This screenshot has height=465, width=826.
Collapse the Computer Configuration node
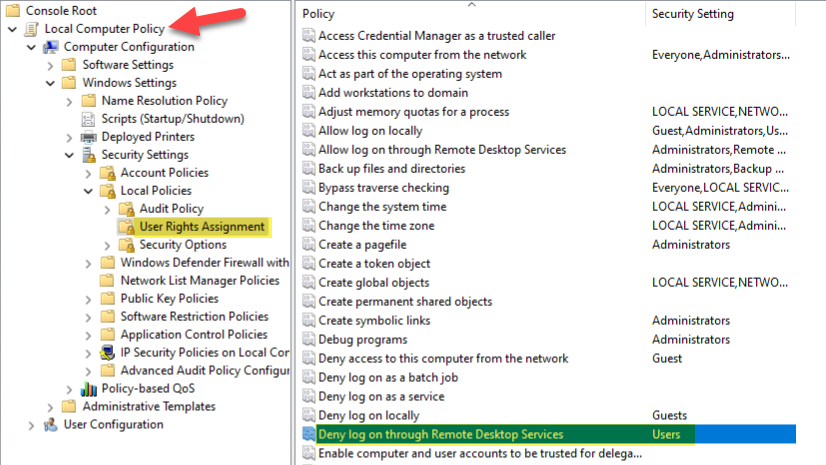[x=32, y=47]
